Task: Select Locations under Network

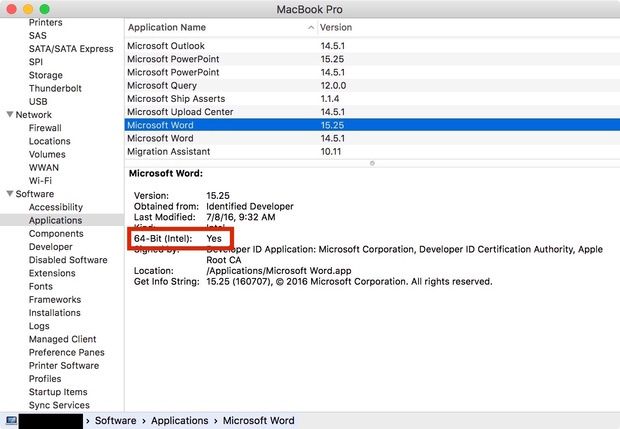Action: click(49, 141)
